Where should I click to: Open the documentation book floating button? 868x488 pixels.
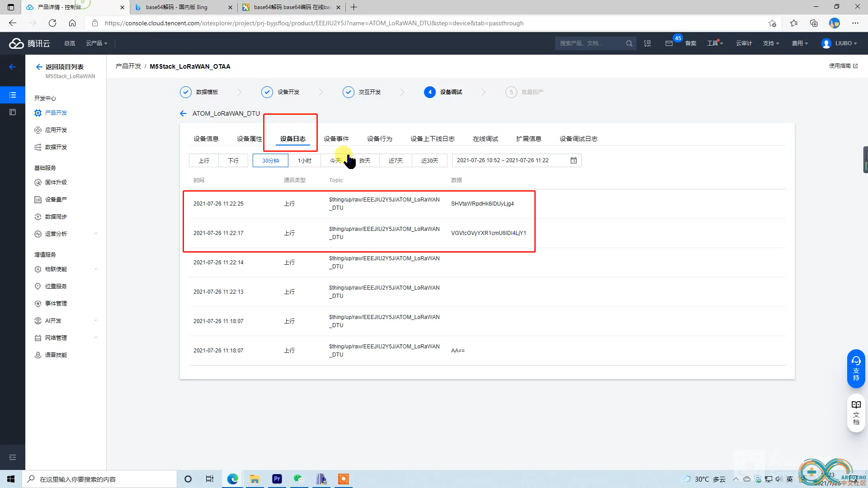856,413
